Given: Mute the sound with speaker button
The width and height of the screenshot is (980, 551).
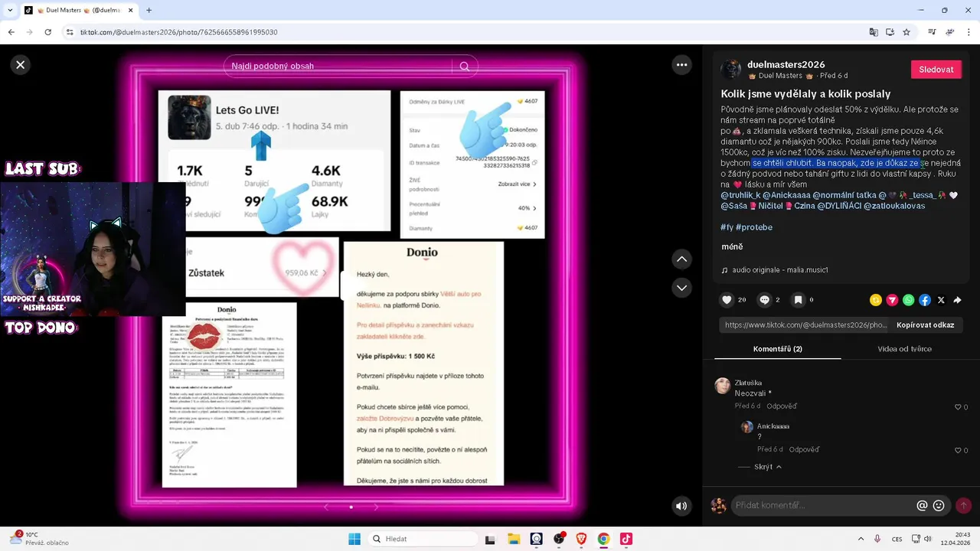Looking at the screenshot, I should [x=681, y=506].
